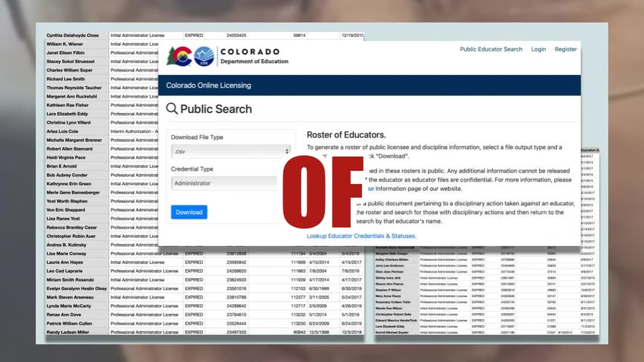Select the Renae Ann Dove cell
This screenshot has width=644, height=362.
coord(77,315)
